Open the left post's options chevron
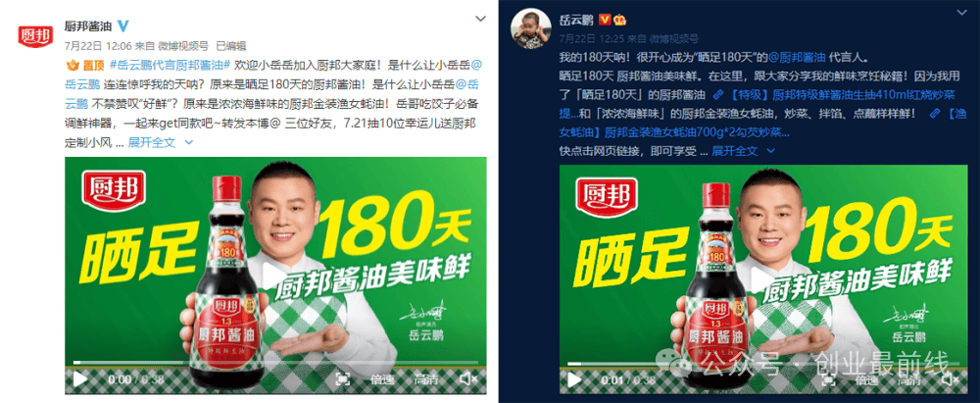The height and width of the screenshot is (403, 980). pyautogui.click(x=480, y=19)
